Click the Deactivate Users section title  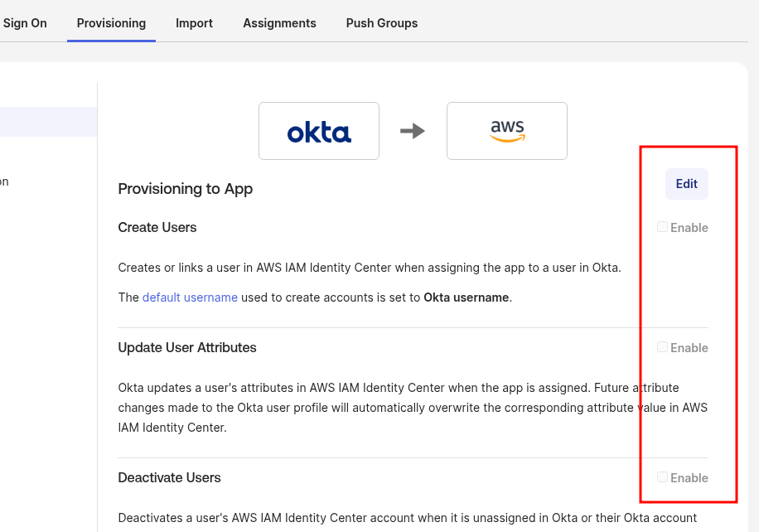pos(169,478)
